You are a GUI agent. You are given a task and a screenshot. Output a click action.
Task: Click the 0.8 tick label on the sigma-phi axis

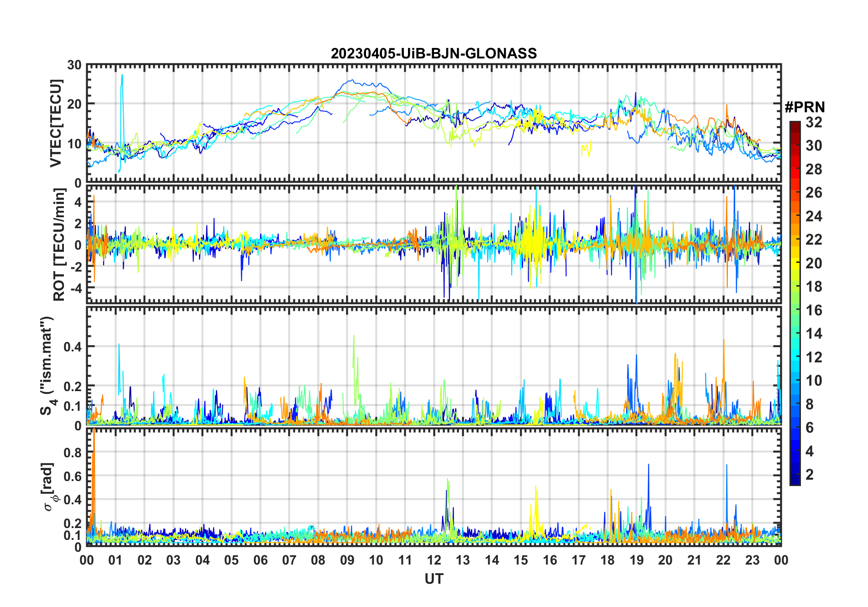click(x=72, y=452)
